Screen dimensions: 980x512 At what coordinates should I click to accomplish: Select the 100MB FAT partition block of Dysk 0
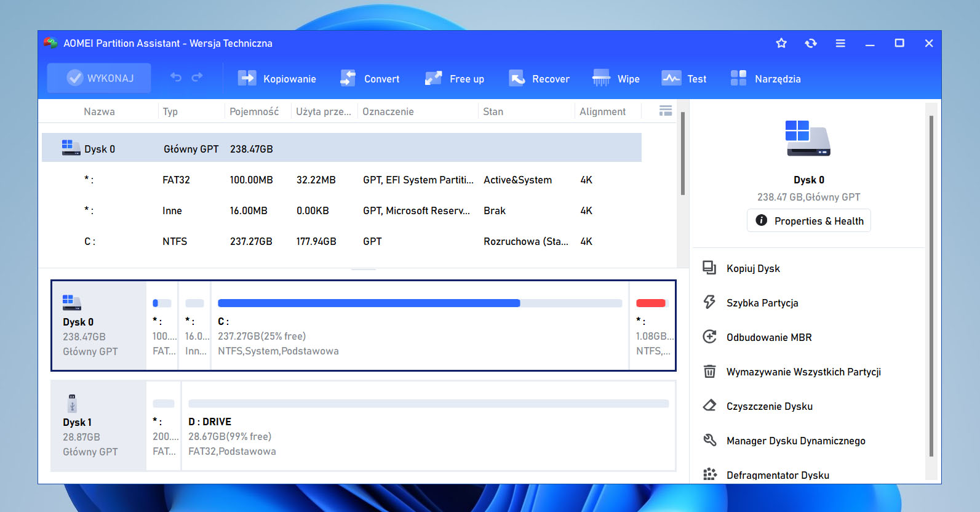coord(162,326)
